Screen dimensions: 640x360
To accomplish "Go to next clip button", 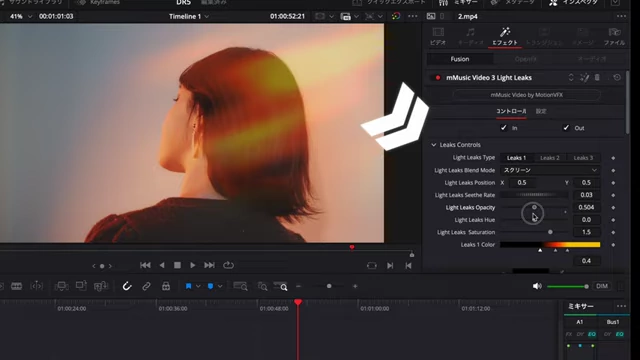I will (x=390, y=266).
